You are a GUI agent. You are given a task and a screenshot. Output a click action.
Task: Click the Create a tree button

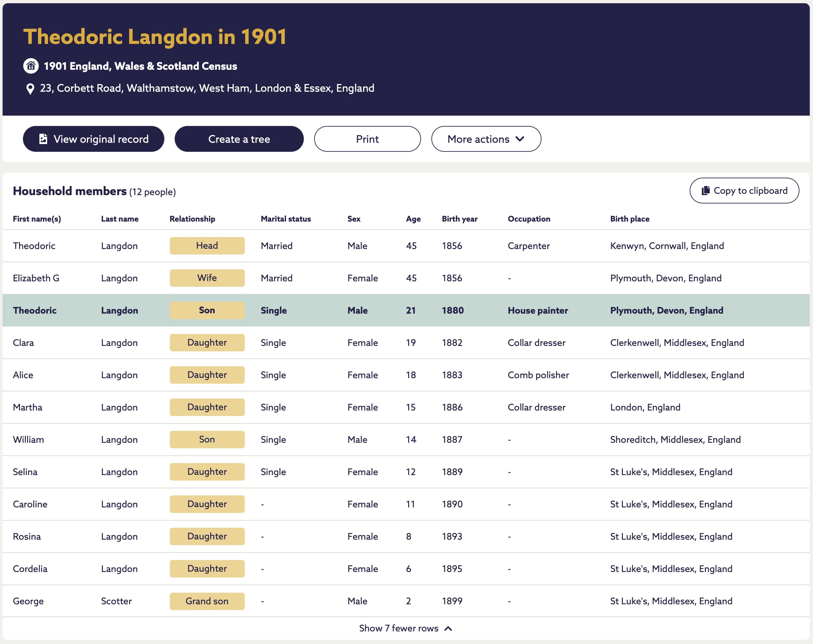(x=239, y=139)
